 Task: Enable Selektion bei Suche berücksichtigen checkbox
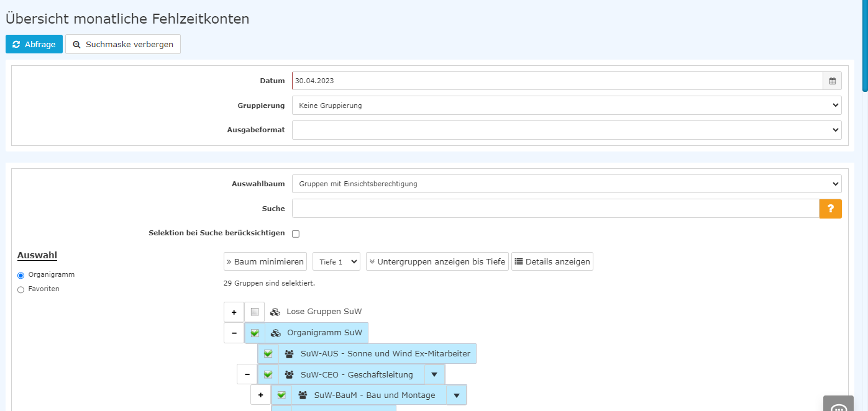click(x=296, y=234)
